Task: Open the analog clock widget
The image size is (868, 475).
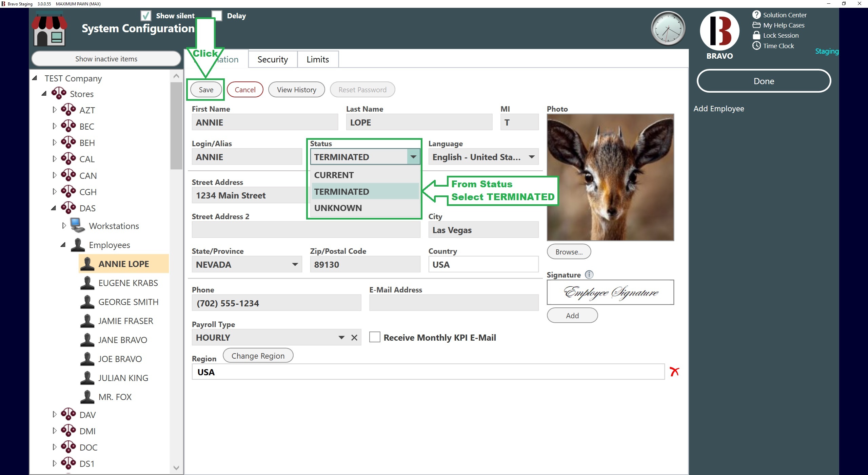Action: (668, 28)
